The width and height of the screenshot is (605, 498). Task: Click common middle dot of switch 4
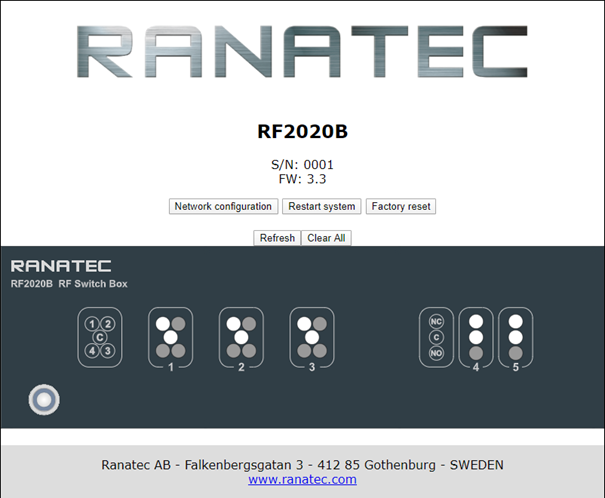476,337
